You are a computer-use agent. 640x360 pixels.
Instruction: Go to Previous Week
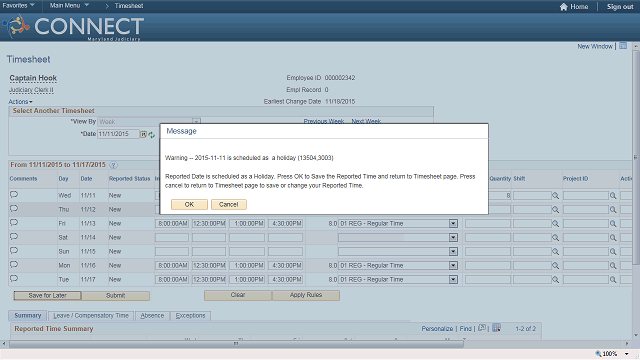324,121
